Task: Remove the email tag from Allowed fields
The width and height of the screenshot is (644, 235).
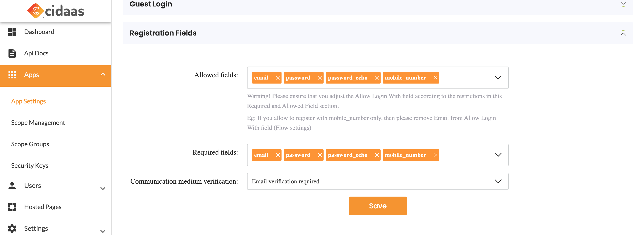Action: (278, 78)
